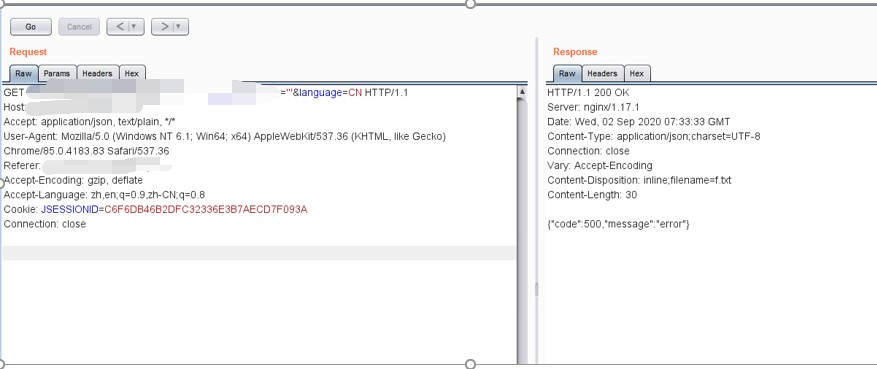The image size is (877, 369).
Task: Open the Response Hex tab
Action: tap(637, 73)
